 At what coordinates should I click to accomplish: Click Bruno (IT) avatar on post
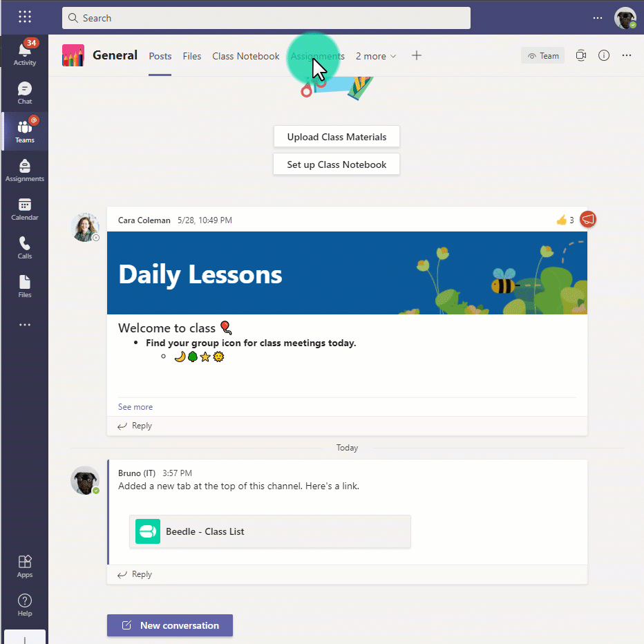pos(85,480)
